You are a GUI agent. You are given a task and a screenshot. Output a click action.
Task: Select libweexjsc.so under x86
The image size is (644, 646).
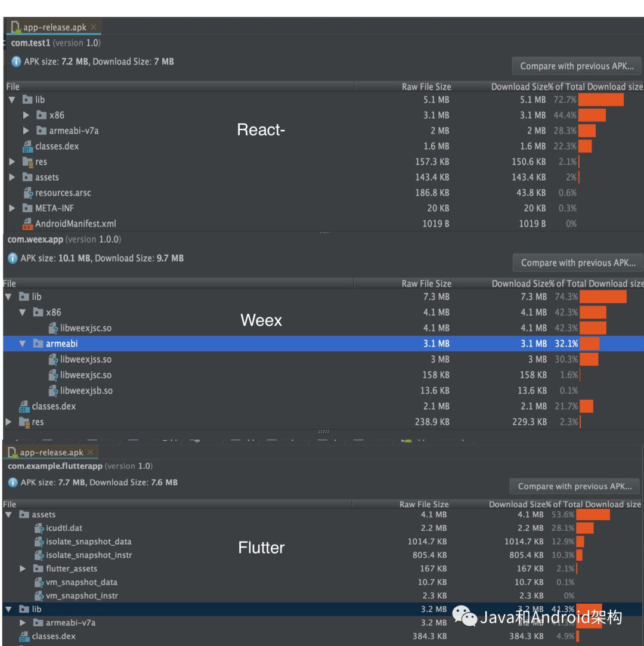coord(324,328)
